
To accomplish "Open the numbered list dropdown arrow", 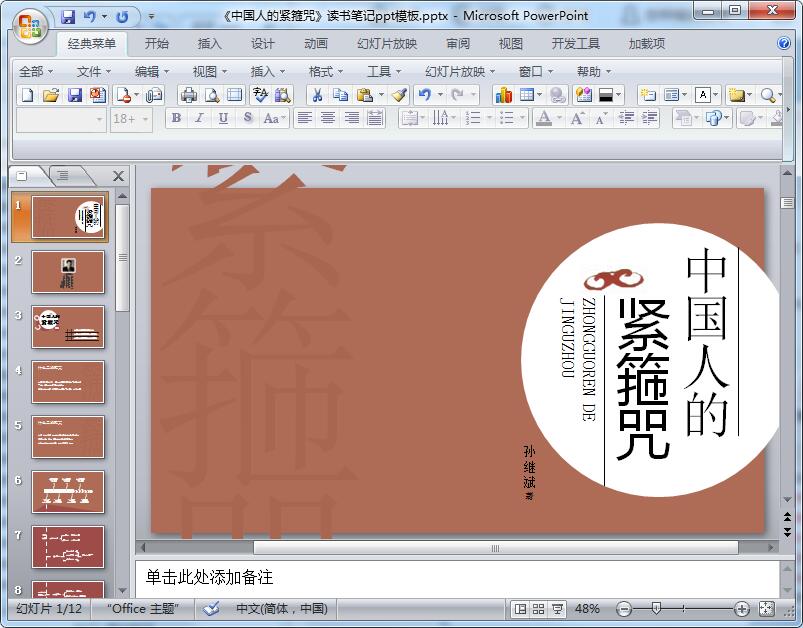I will coord(489,118).
